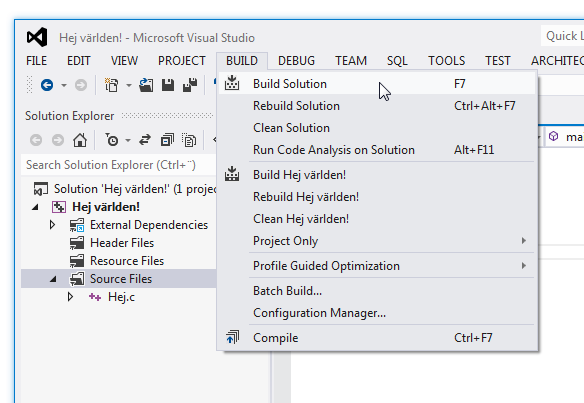Choose Build Solution

pyautogui.click(x=376, y=84)
